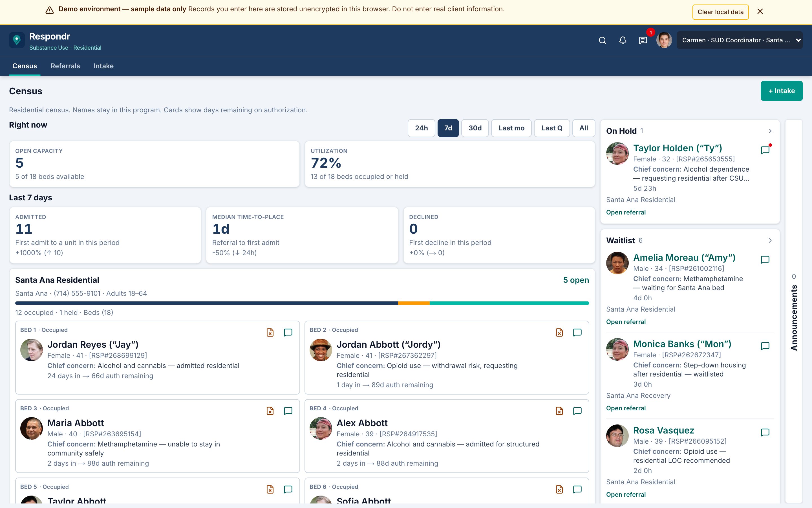
Task: Open chat for Monica Banks
Action: click(765, 346)
